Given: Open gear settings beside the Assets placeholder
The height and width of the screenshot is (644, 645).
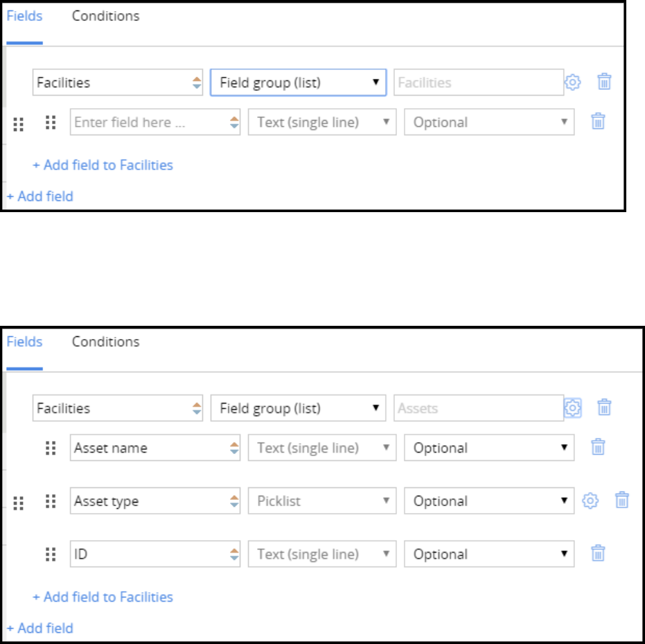Looking at the screenshot, I should [572, 408].
